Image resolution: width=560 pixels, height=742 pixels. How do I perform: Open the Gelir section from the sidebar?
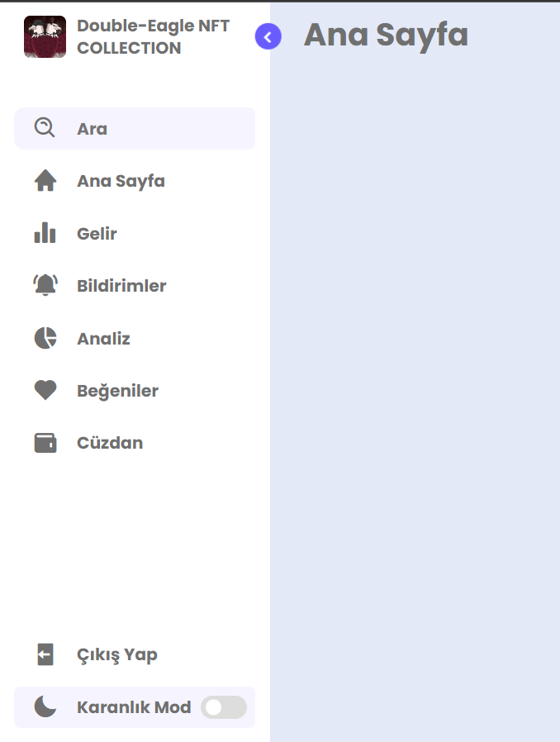(97, 233)
